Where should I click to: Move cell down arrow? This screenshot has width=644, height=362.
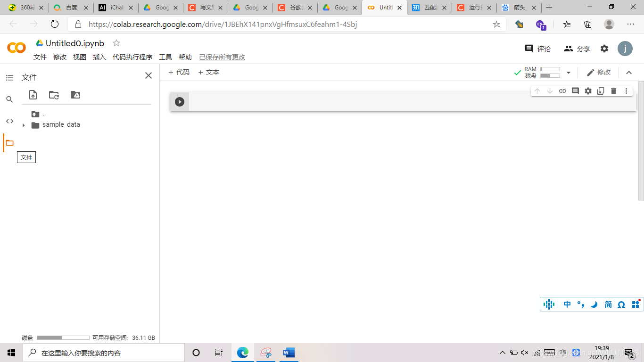click(x=550, y=91)
